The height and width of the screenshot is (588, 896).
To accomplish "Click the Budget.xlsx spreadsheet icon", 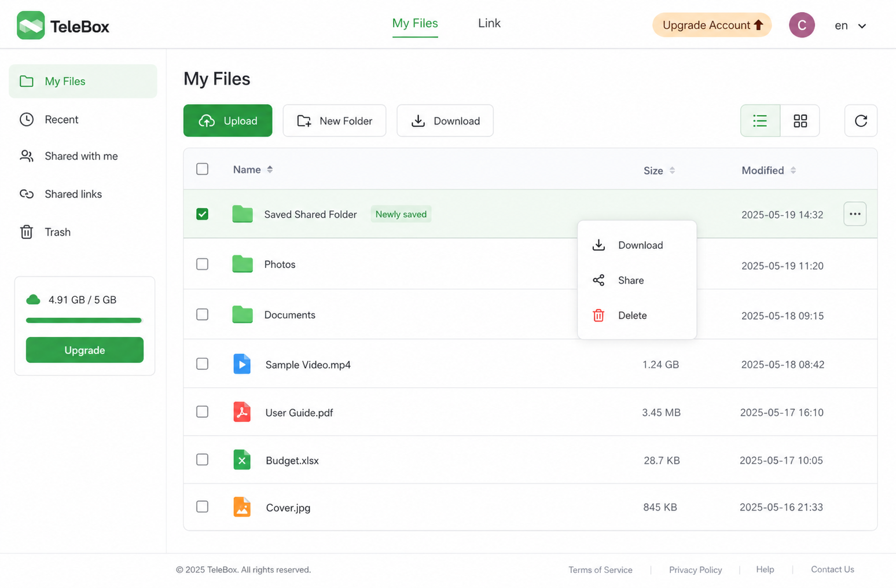I will [242, 460].
